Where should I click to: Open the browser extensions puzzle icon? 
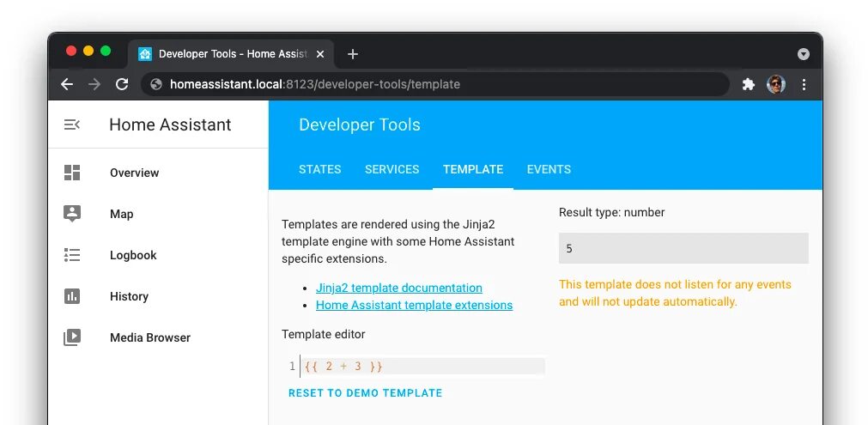(749, 84)
